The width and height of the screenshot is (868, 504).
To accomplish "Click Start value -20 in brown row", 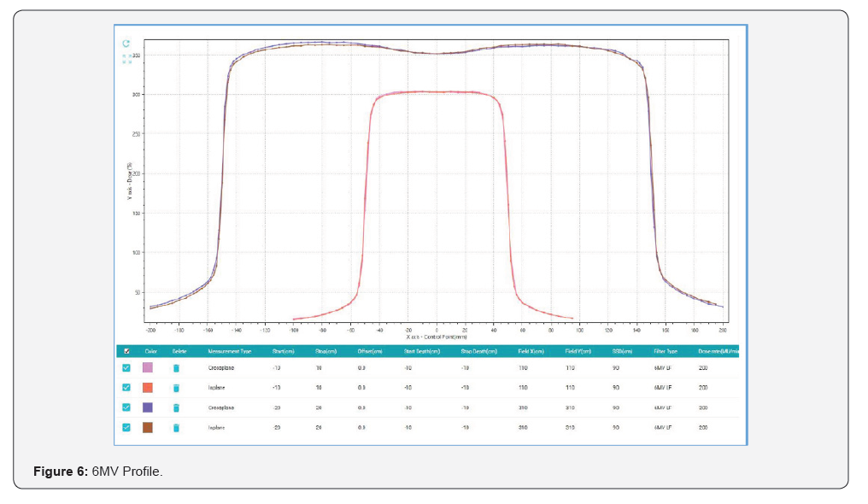I will [276, 428].
